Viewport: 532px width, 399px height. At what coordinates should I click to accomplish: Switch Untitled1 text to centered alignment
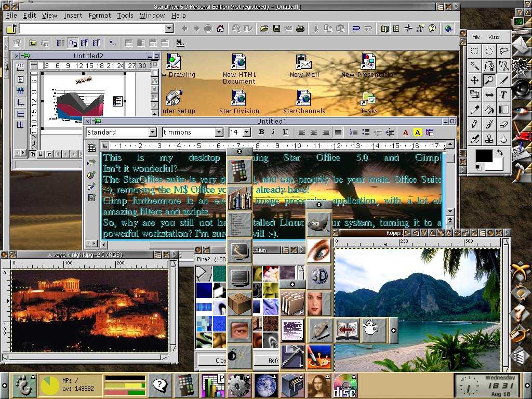[x=313, y=132]
